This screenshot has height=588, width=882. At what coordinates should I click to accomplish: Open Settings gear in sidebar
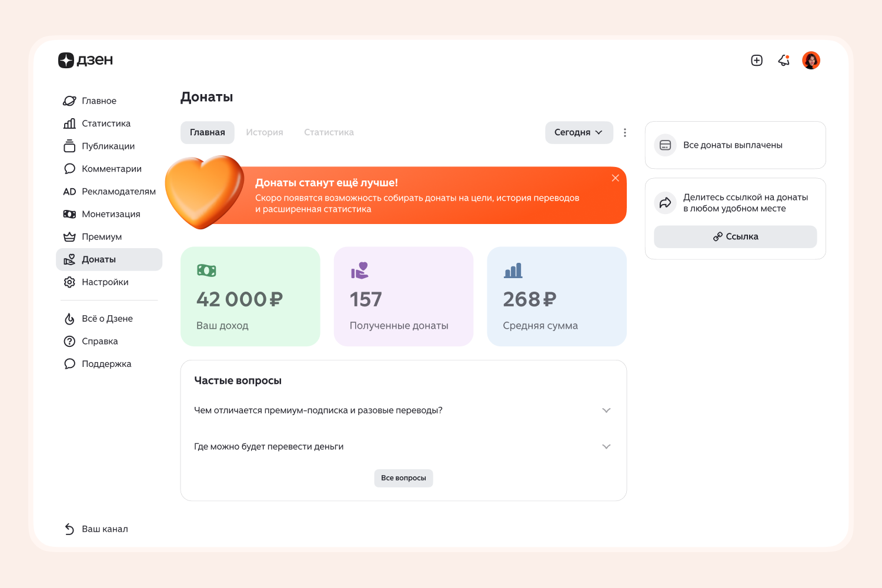(x=105, y=282)
